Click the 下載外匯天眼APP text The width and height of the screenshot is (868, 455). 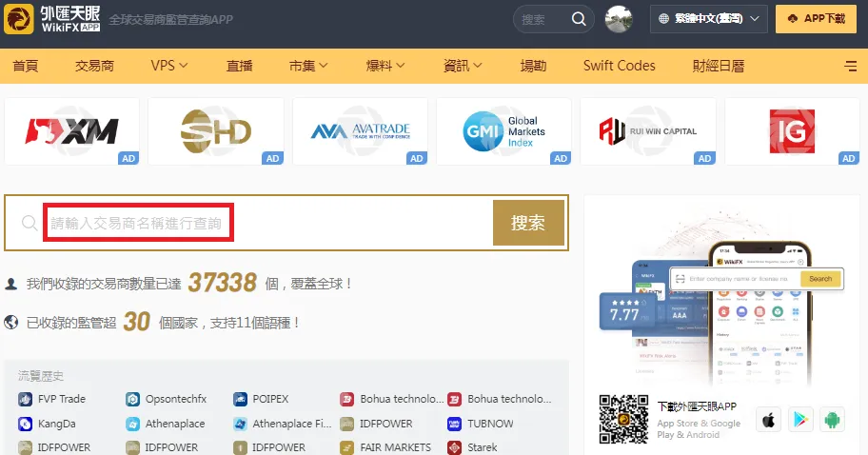pos(697,406)
